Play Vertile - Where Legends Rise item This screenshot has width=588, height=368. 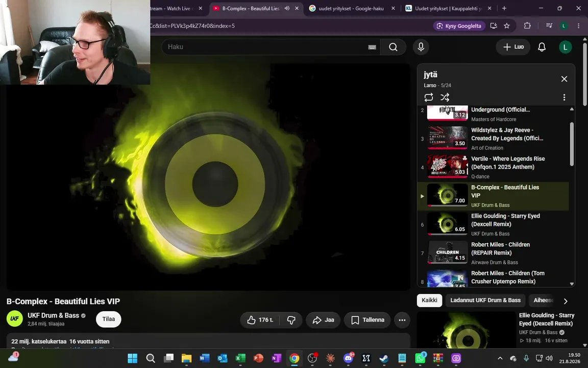494,167
